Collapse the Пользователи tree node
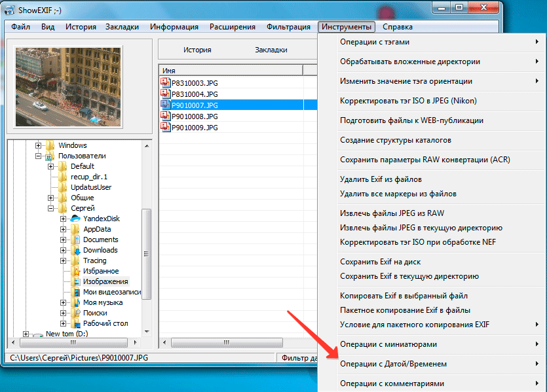 (39, 156)
